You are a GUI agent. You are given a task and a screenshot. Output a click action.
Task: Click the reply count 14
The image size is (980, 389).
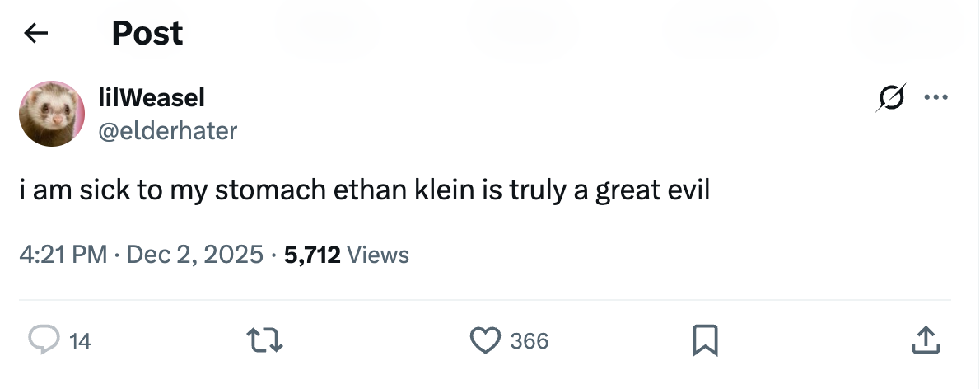(81, 340)
